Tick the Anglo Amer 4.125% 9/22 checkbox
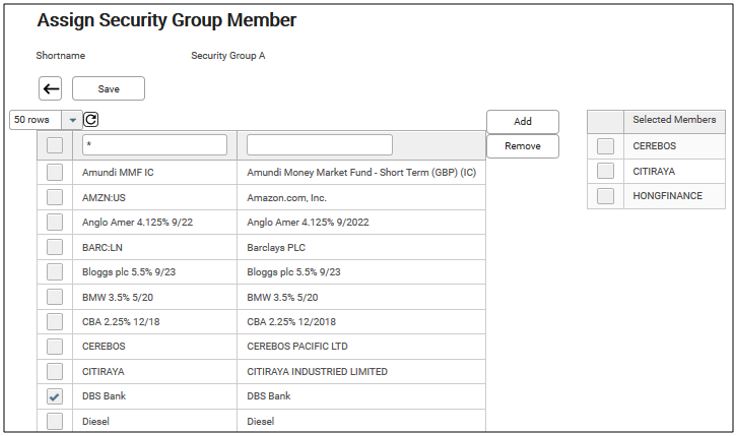Image resolution: width=737 pixels, height=436 pixels. point(55,222)
